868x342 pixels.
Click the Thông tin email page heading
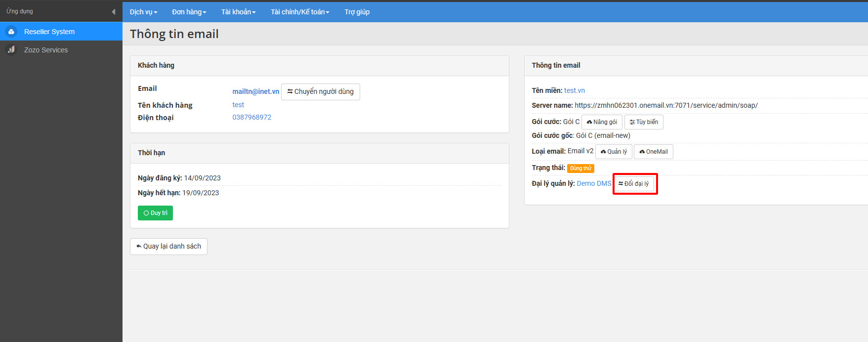pyautogui.click(x=174, y=34)
